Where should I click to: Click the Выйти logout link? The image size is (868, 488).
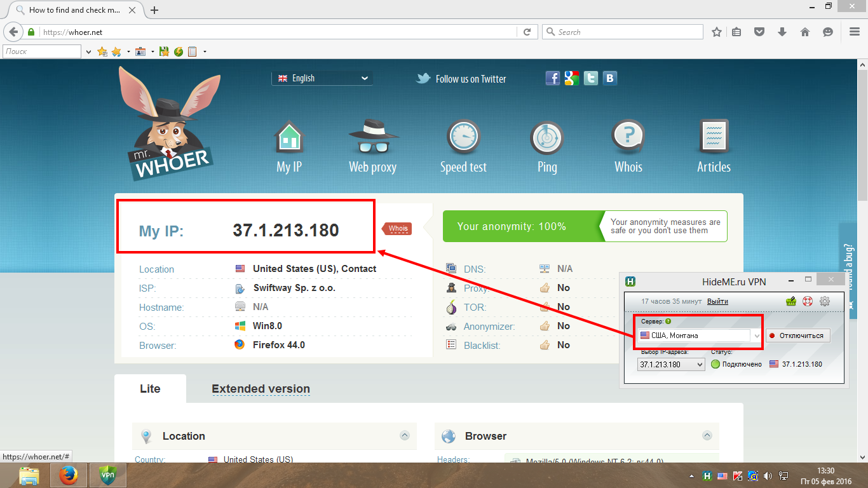tap(717, 301)
